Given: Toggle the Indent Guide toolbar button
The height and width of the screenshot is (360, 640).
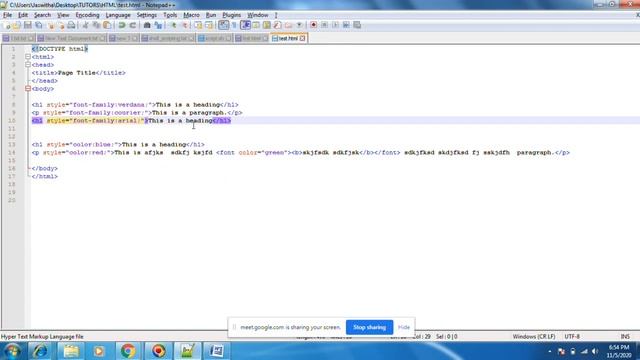Looking at the screenshot, I should 245,25.
